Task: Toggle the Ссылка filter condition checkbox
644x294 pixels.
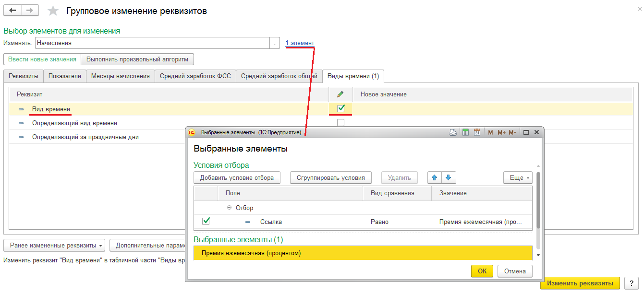Action: [x=206, y=221]
